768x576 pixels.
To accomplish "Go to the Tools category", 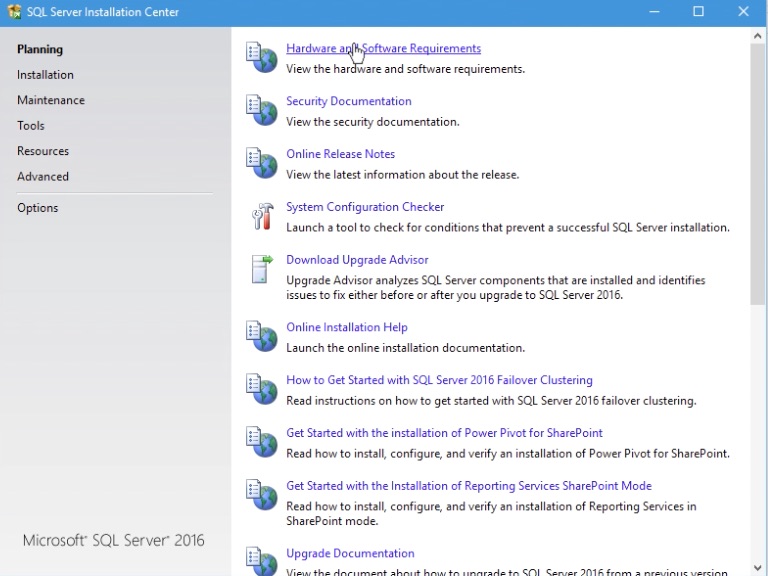I will [31, 126].
